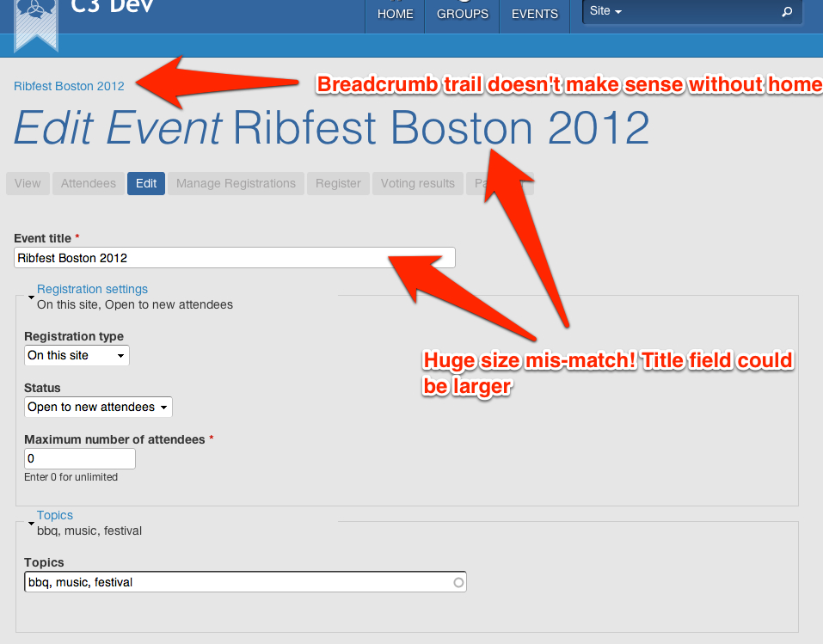
Task: Open the Register tab
Action: (x=338, y=184)
